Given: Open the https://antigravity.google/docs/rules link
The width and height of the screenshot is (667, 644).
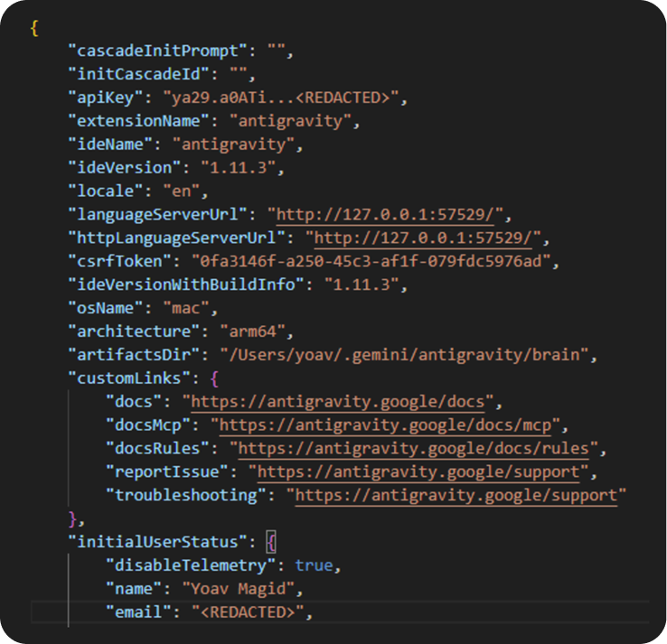Looking at the screenshot, I should coord(413,449).
